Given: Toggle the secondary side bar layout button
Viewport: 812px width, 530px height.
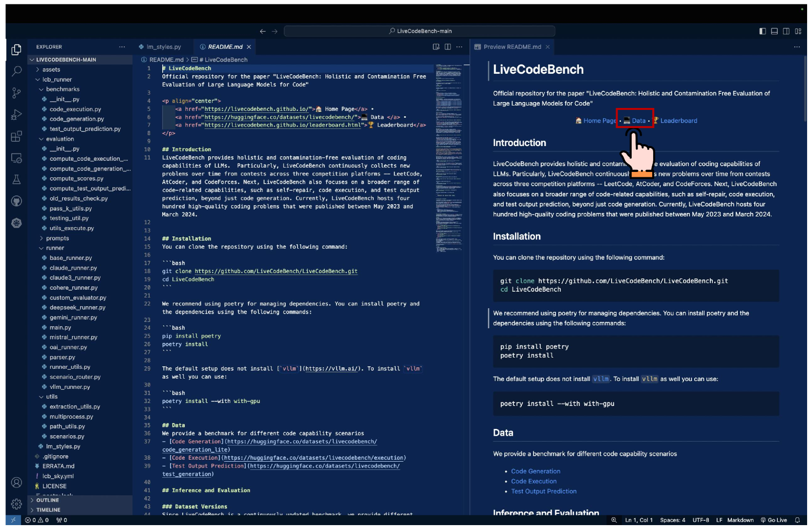Looking at the screenshot, I should tap(786, 31).
